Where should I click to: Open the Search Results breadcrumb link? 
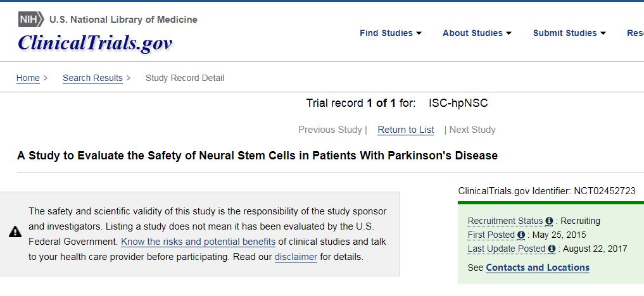pos(92,78)
